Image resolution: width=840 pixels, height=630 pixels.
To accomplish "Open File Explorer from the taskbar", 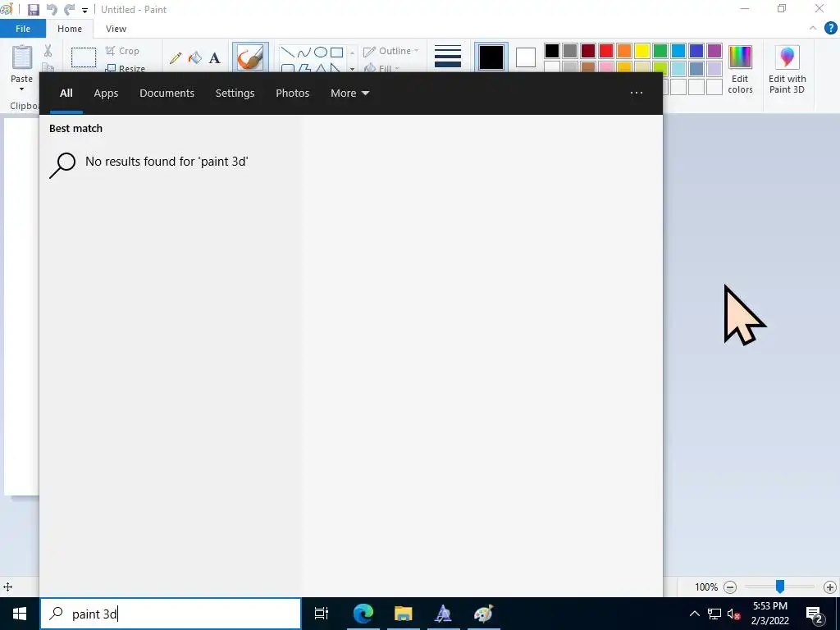I will [404, 614].
